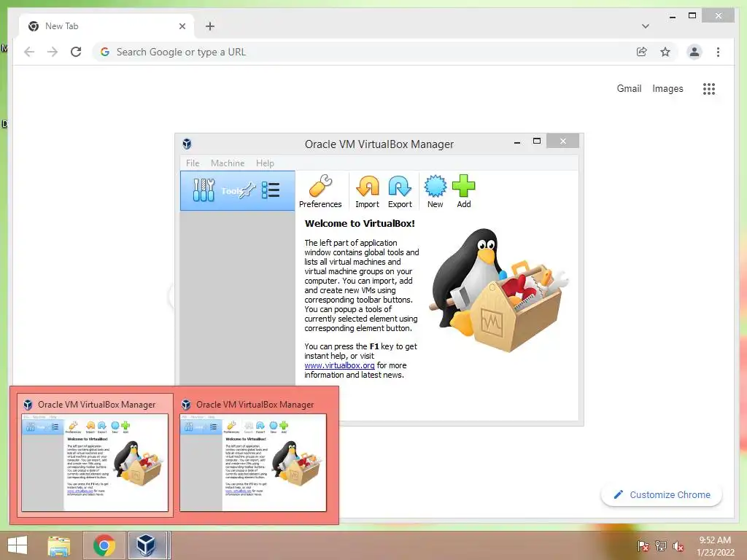Click the share page icon in Chrome
The width and height of the screenshot is (747, 560).
642,52
